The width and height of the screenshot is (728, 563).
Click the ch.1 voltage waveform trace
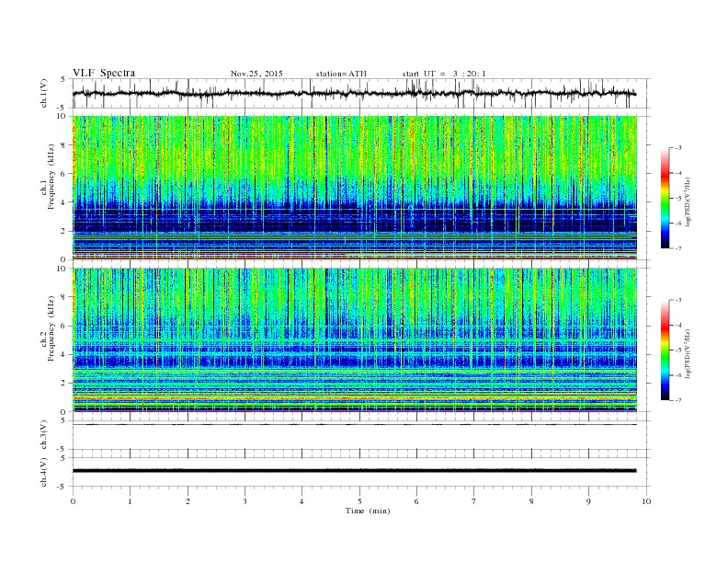354,93
